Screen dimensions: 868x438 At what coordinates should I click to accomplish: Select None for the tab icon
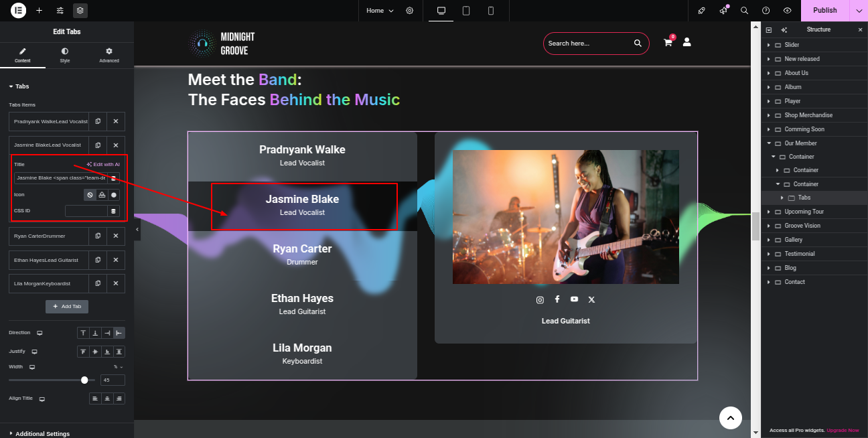click(90, 195)
